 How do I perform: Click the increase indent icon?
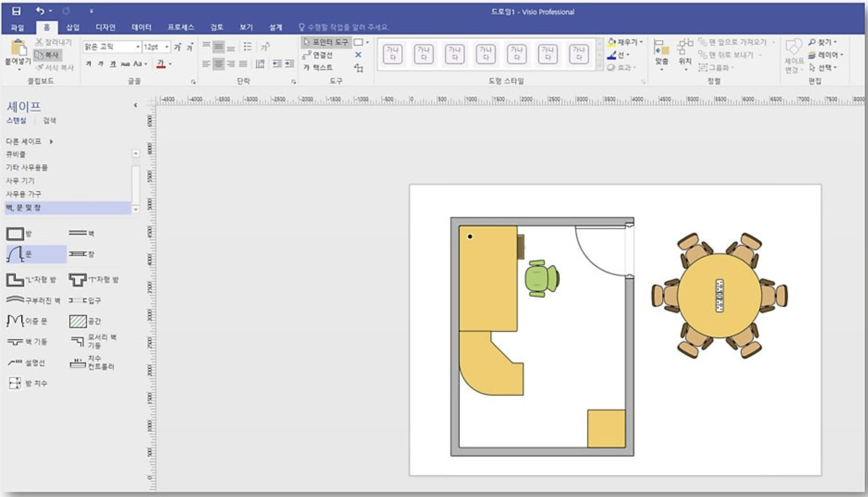click(x=289, y=64)
